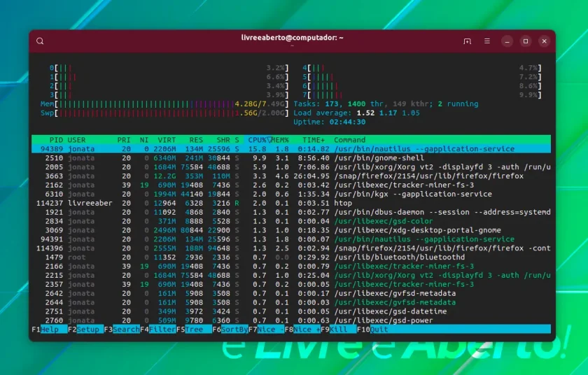
Task: Sort by the PID column header
Action: (56, 140)
